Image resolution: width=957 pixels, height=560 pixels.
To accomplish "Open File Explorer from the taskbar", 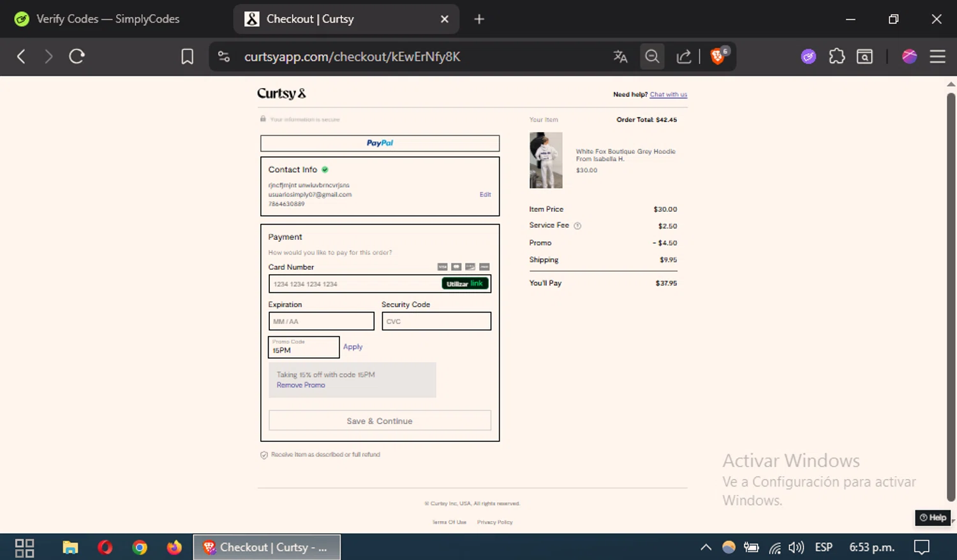I will pyautogui.click(x=70, y=547).
